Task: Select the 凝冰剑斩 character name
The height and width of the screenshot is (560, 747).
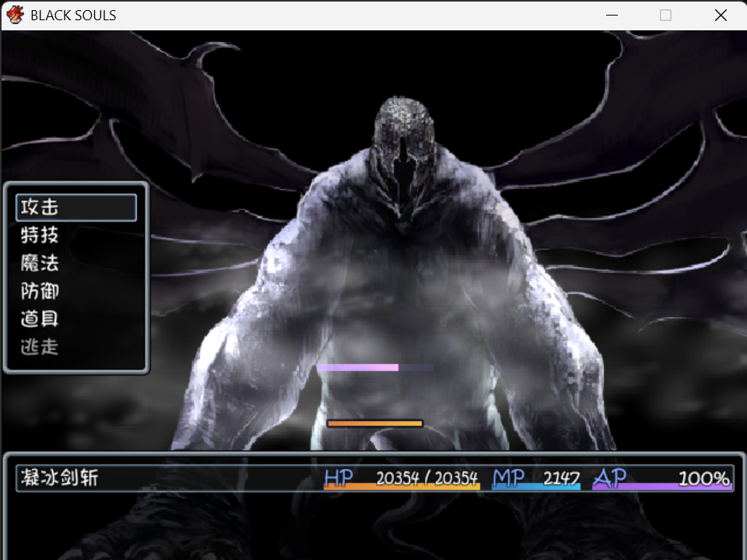Action: click(x=60, y=478)
